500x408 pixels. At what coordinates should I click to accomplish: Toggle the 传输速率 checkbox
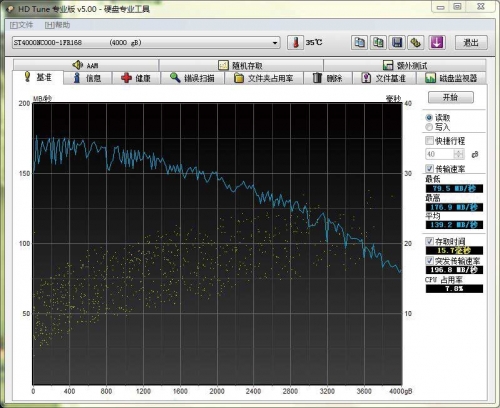click(x=429, y=169)
